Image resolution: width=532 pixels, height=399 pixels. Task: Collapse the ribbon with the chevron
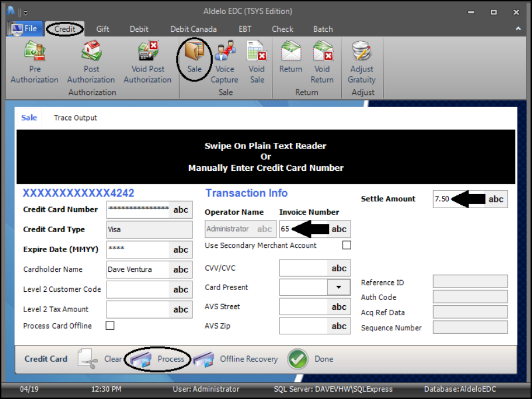[518, 29]
